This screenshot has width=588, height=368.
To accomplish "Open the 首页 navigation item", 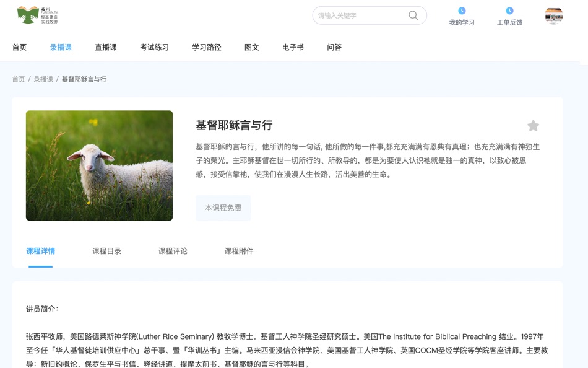I will [x=18, y=47].
